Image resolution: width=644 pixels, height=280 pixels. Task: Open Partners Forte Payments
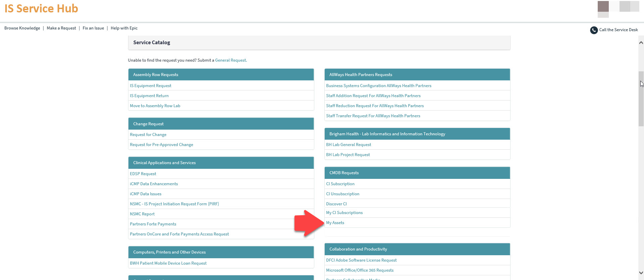click(x=153, y=224)
